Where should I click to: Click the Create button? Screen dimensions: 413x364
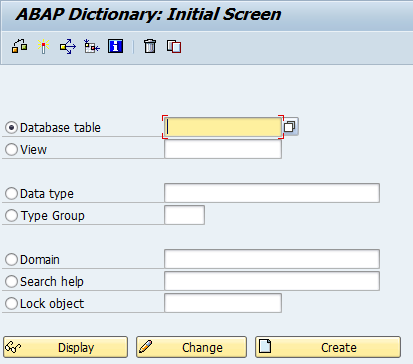(x=328, y=347)
